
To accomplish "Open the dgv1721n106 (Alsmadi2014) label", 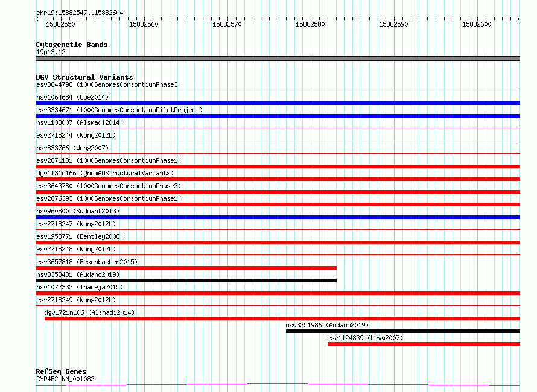I will click(89, 312).
